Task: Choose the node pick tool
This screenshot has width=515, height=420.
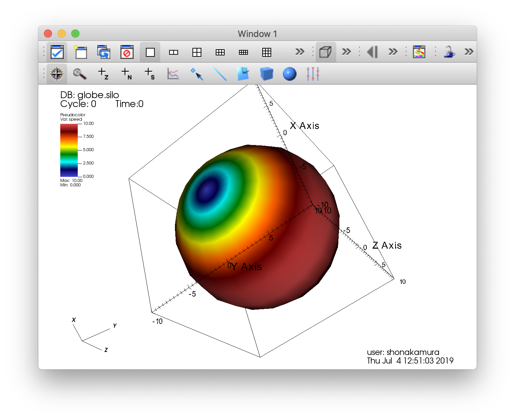Action: [x=126, y=74]
